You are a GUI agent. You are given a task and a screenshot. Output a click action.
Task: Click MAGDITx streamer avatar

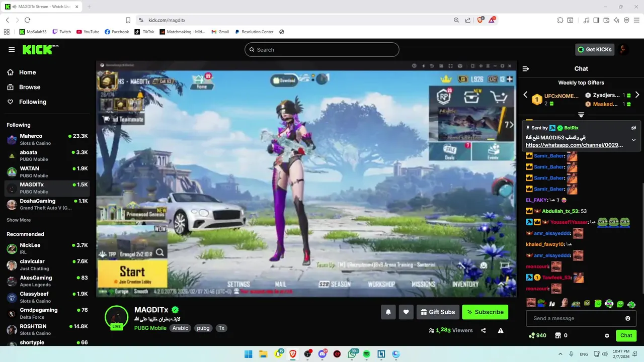tap(116, 317)
